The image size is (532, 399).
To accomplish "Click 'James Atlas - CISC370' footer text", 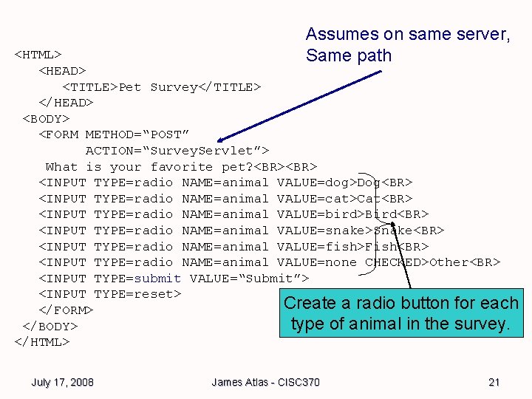I will (x=266, y=383).
